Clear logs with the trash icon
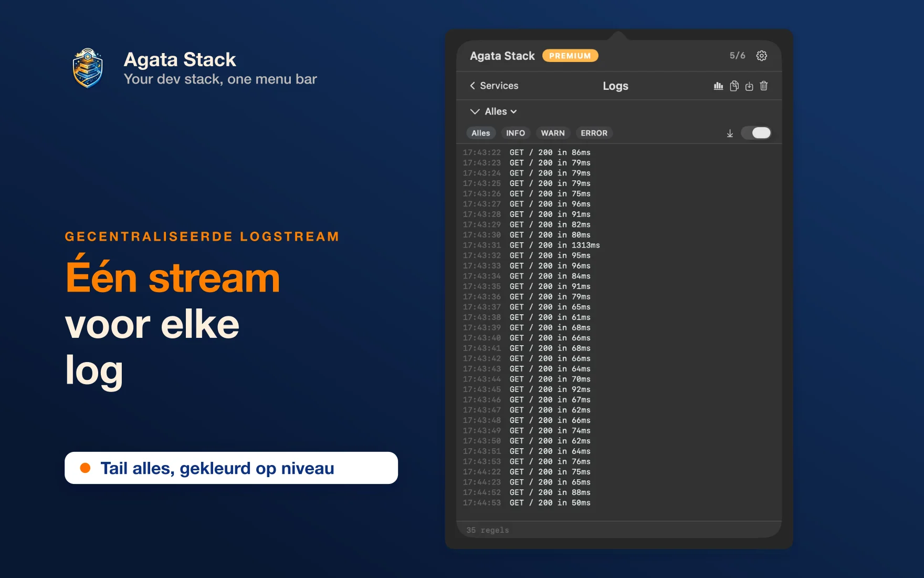The image size is (924, 578). coord(764,86)
